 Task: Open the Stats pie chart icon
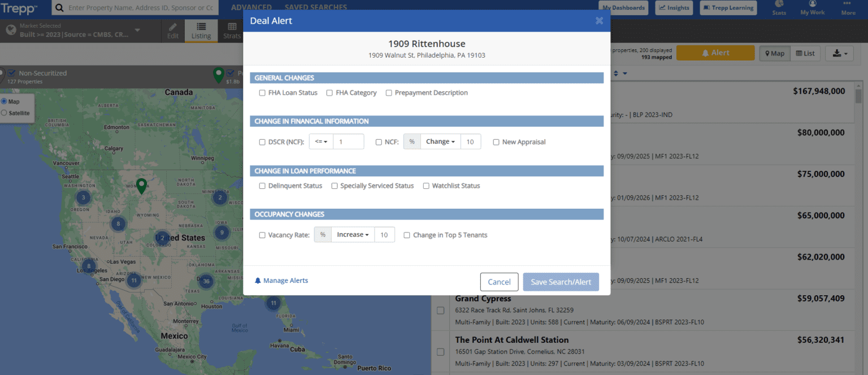click(779, 4)
